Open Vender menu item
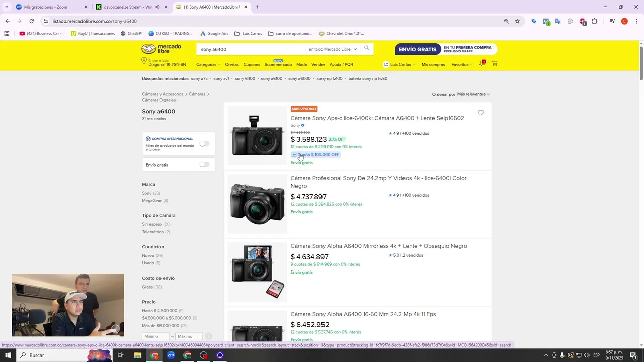The width and height of the screenshot is (644, 362). tap(318, 65)
